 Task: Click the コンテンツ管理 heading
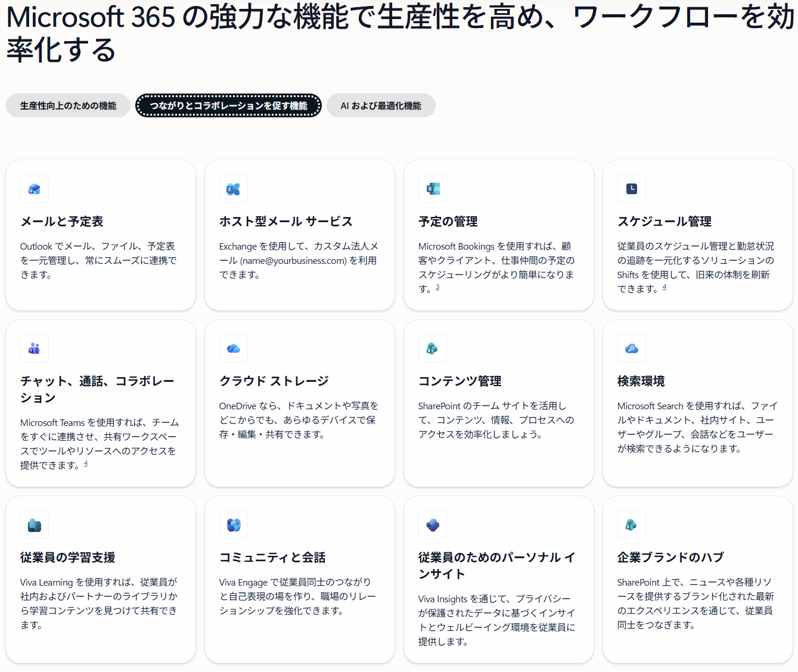tap(460, 381)
